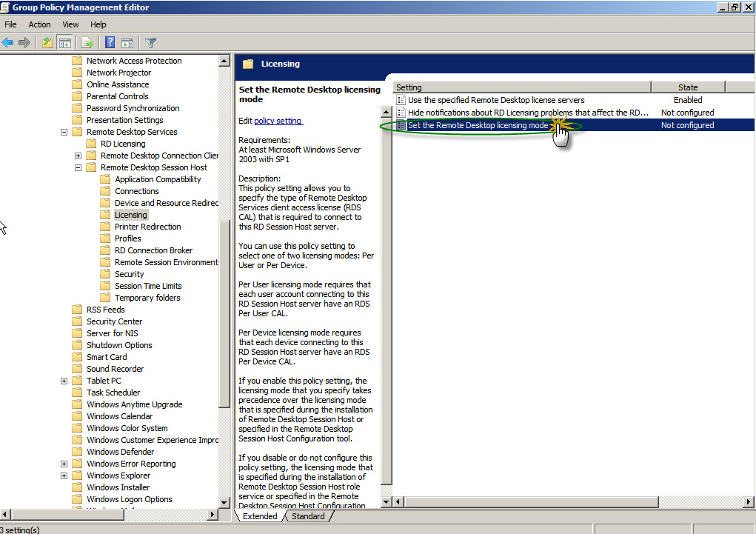This screenshot has width=756, height=534.
Task: Sort by the State column header
Action: 688,87
